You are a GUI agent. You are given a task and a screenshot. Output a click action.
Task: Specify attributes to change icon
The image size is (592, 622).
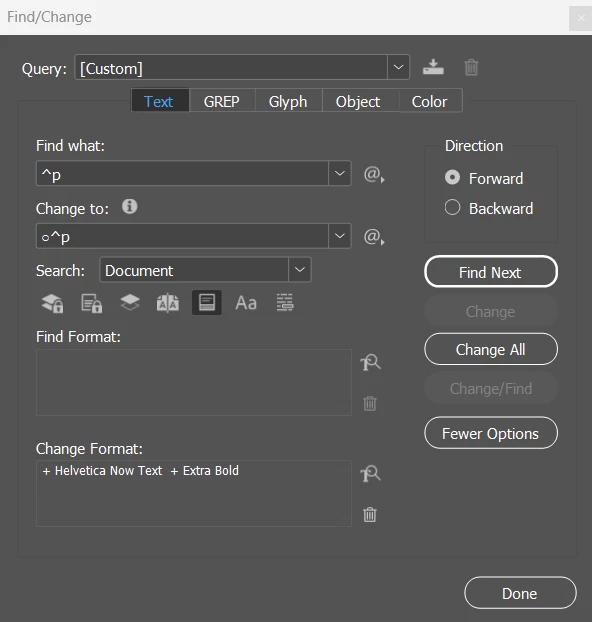point(370,474)
